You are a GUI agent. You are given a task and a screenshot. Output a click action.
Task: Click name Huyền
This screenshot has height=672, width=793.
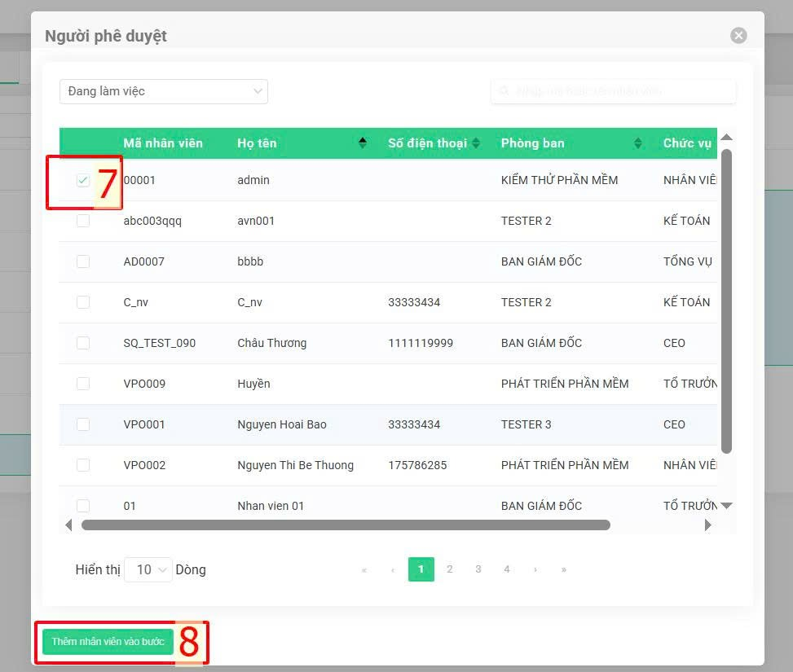pos(253,384)
